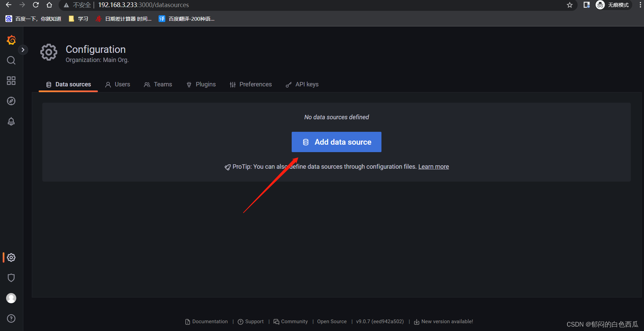The width and height of the screenshot is (644, 331).
Task: Open the Dashboards grid icon in sidebar
Action: click(11, 81)
